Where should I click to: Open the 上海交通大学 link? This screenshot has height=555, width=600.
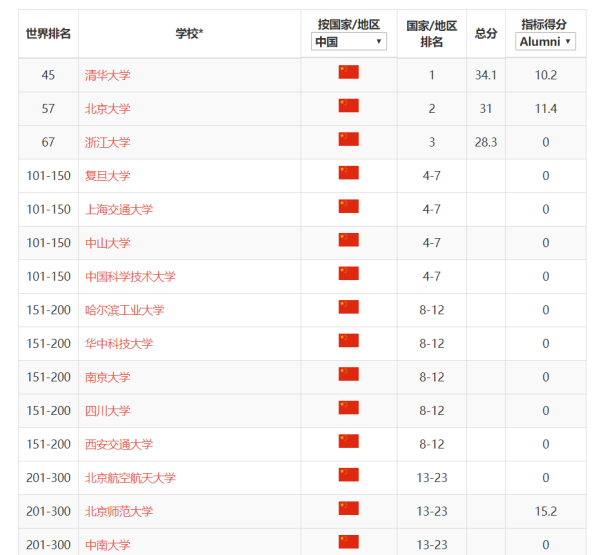[119, 209]
